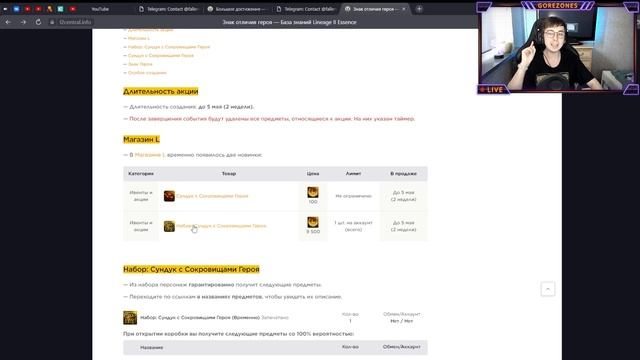Image resolution: width=640 pixels, height=360 pixels.
Task: Open the blue pinned tab icon
Action: (16, 9)
